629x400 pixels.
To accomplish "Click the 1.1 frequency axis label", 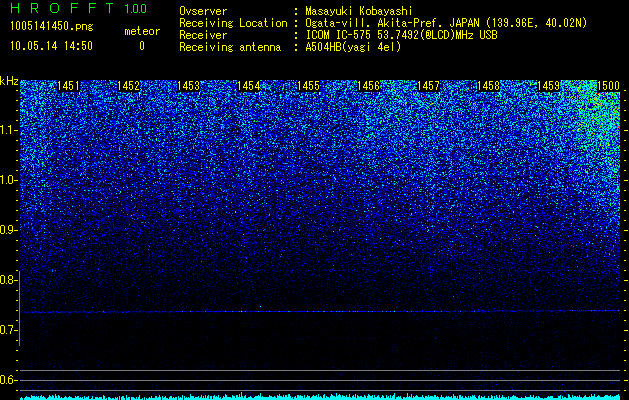I will click(9, 130).
